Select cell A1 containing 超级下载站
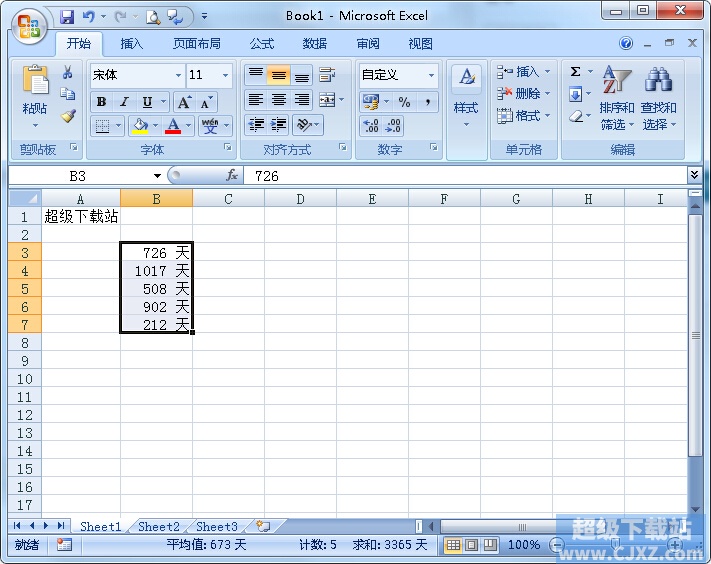 pyautogui.click(x=81, y=216)
